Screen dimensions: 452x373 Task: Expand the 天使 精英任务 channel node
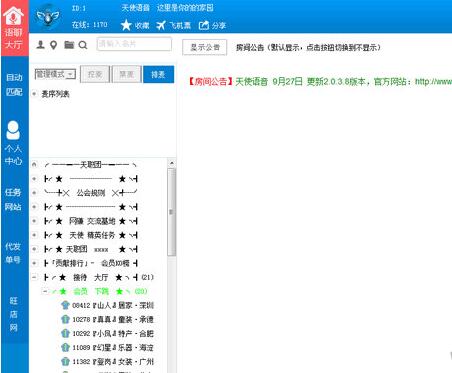click(x=34, y=235)
